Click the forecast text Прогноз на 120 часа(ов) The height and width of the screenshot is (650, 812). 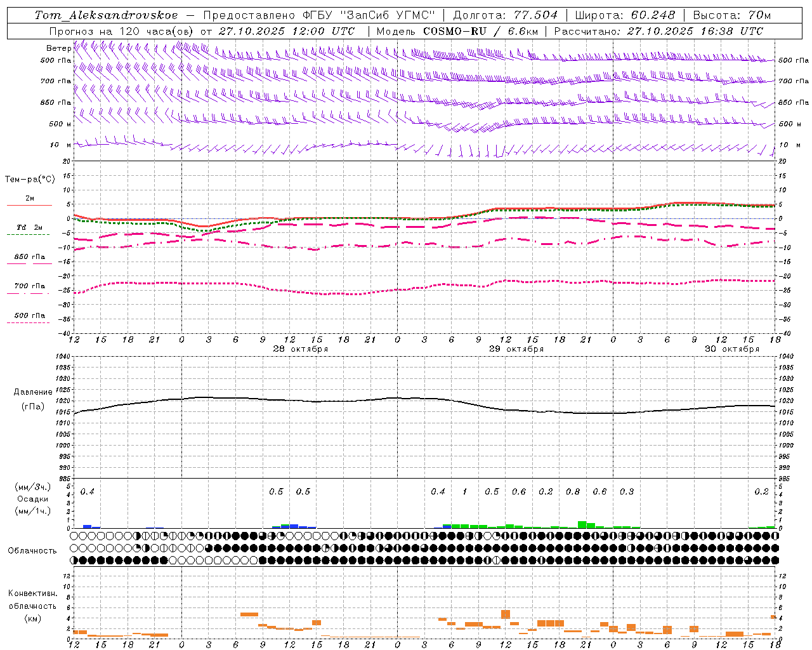point(122,31)
